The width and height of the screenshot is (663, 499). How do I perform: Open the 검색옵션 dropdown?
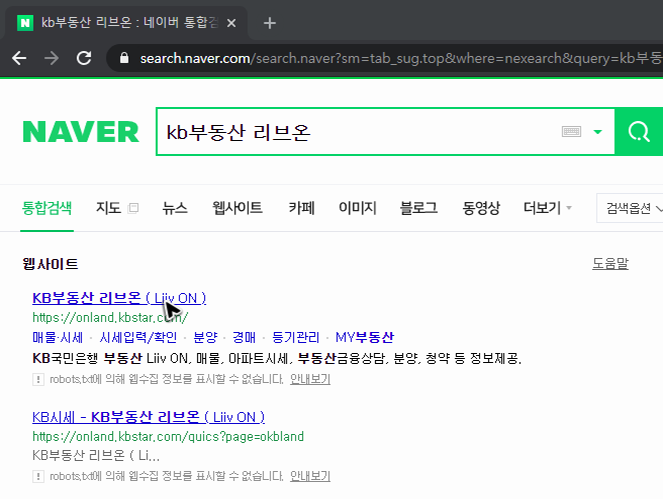pos(632,208)
